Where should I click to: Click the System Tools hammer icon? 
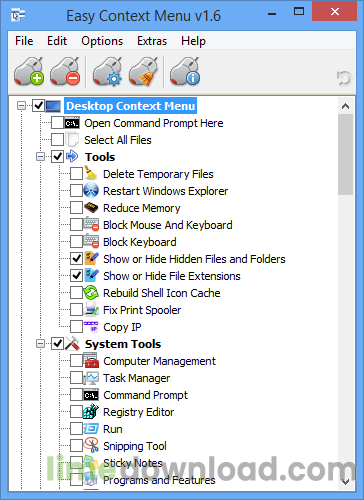tap(72, 344)
